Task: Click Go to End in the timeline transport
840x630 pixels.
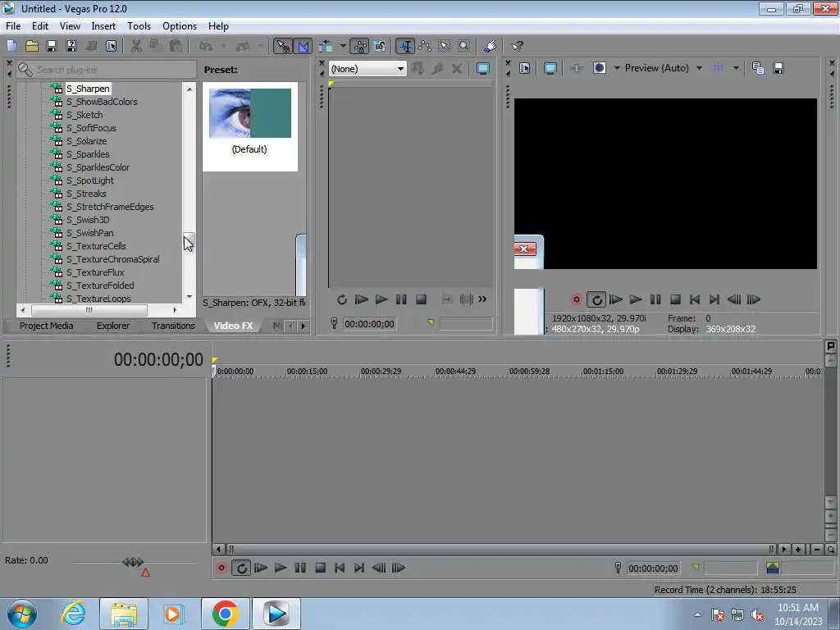Action: (359, 568)
